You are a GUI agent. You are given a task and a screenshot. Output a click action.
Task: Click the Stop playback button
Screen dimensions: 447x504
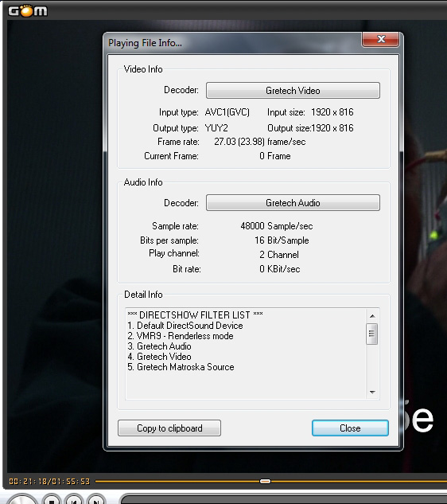point(52,499)
